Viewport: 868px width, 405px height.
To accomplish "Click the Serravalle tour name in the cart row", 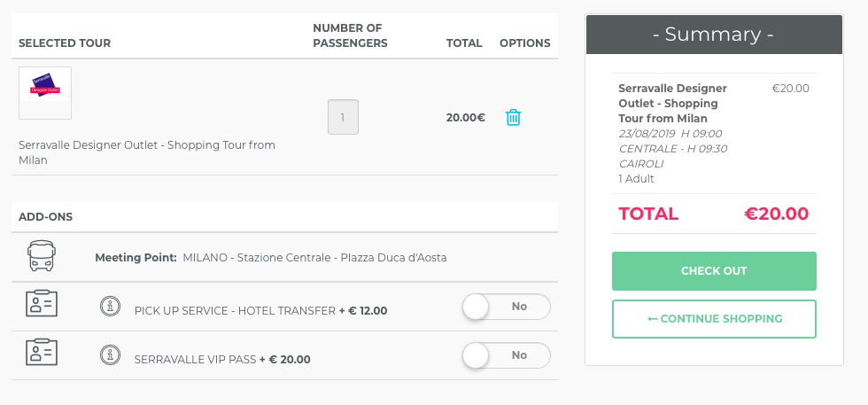I will coord(147,152).
